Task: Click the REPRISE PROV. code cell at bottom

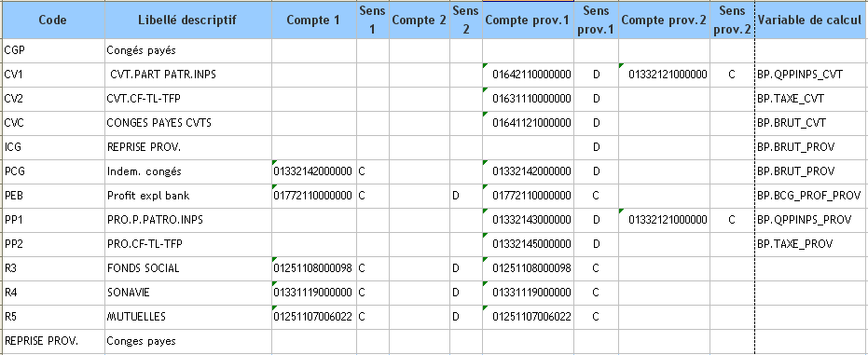Action: click(52, 341)
